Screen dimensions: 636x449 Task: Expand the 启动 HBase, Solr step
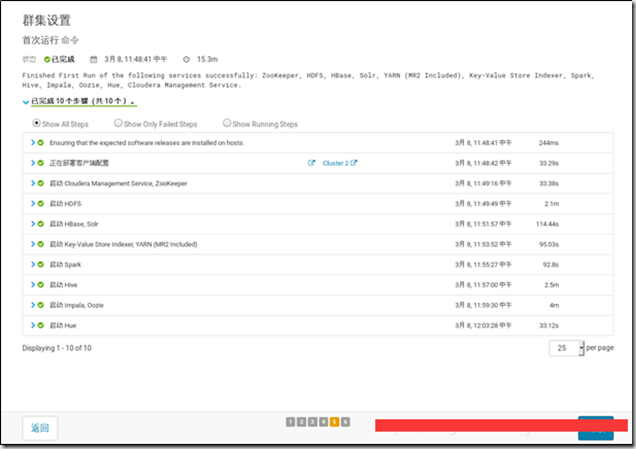point(33,224)
